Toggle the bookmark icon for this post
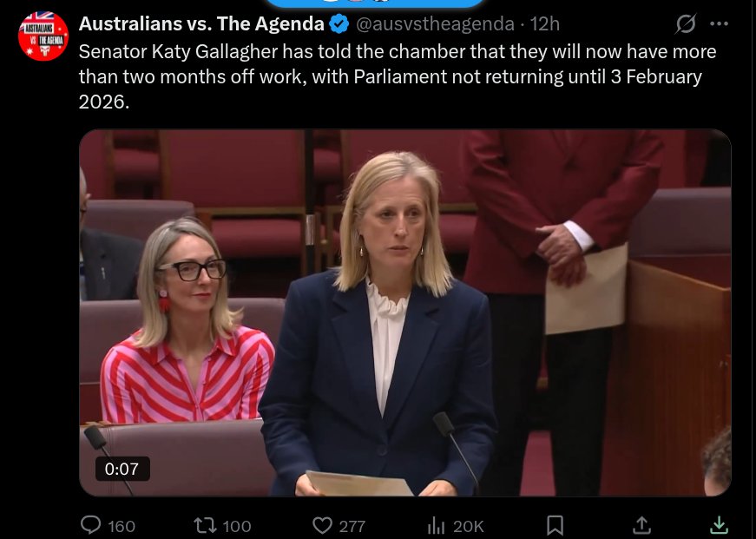 coord(555,525)
